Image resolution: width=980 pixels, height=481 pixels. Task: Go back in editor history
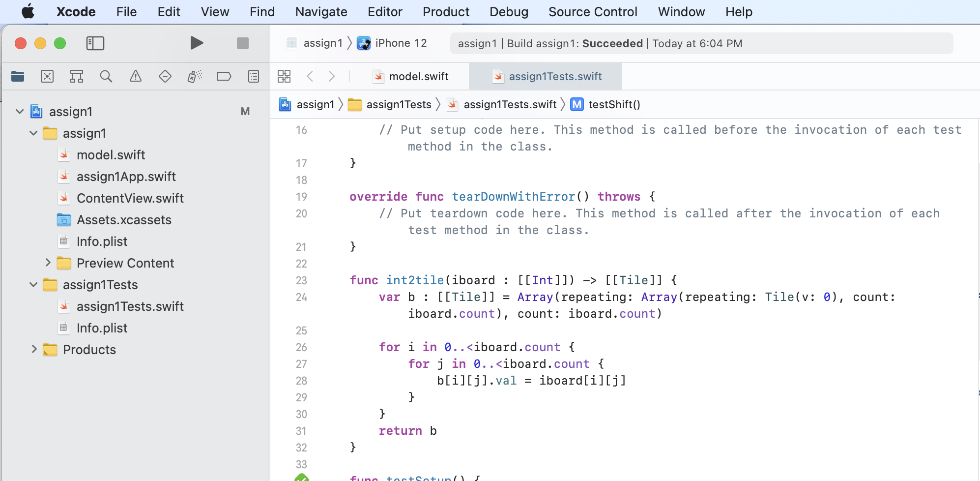tap(310, 76)
